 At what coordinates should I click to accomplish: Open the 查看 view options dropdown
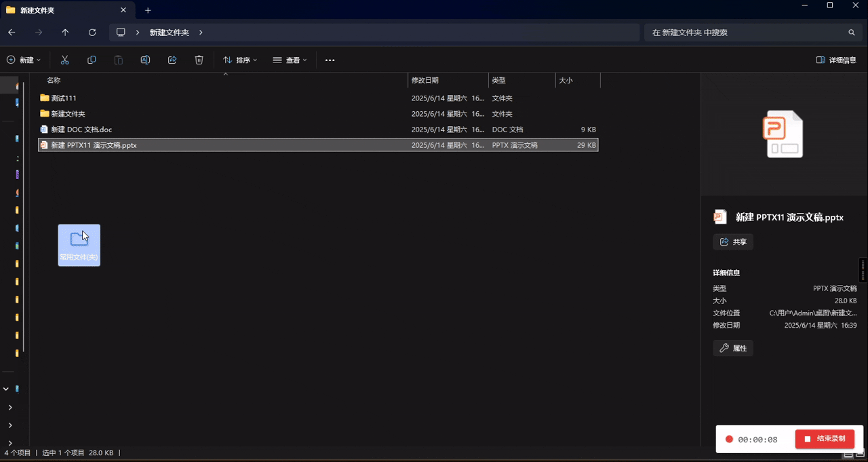(290, 60)
